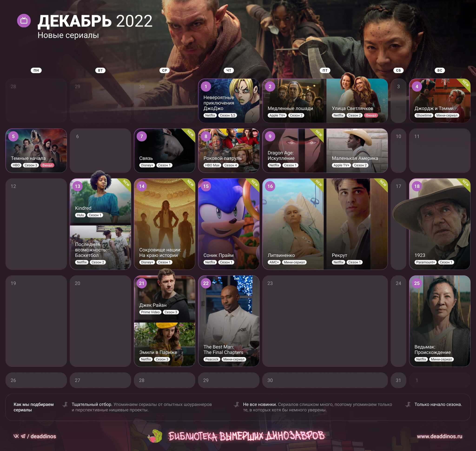
Task: Click the purple date badge 14
Action: coord(142,186)
